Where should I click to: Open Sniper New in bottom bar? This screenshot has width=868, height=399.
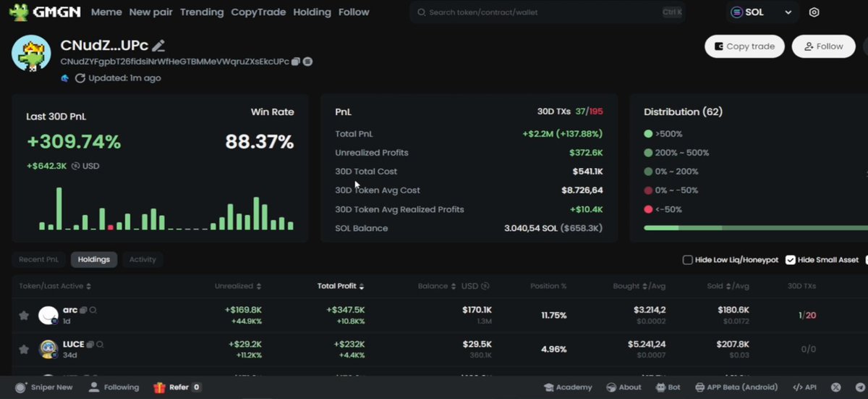(44, 387)
